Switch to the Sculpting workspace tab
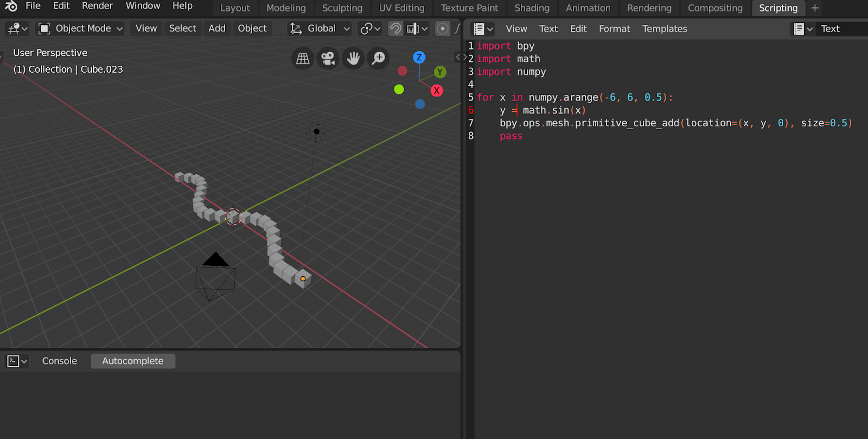The width and height of the screenshot is (868, 439). coord(342,8)
